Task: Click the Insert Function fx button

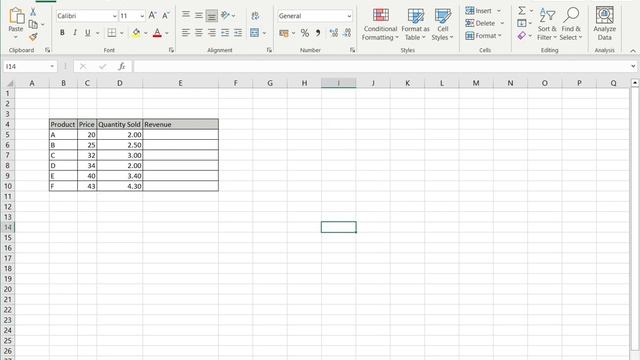Action: click(121, 67)
